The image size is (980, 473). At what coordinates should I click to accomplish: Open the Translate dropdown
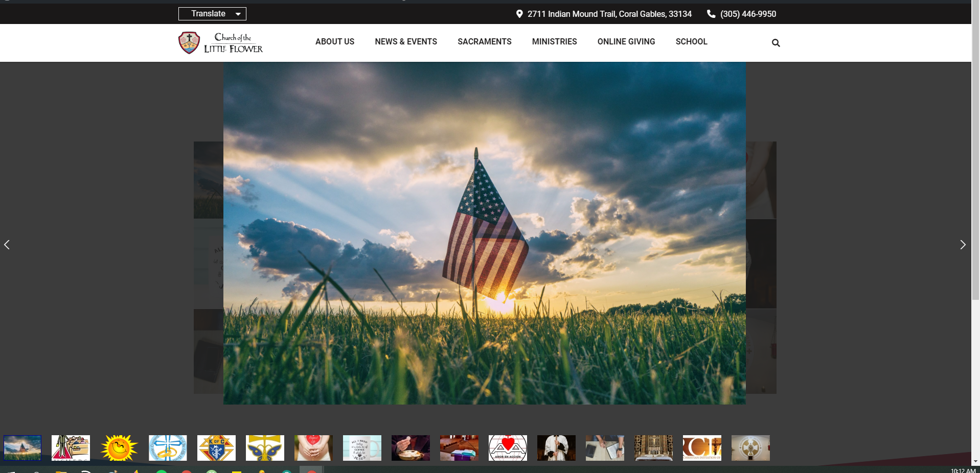click(212, 14)
